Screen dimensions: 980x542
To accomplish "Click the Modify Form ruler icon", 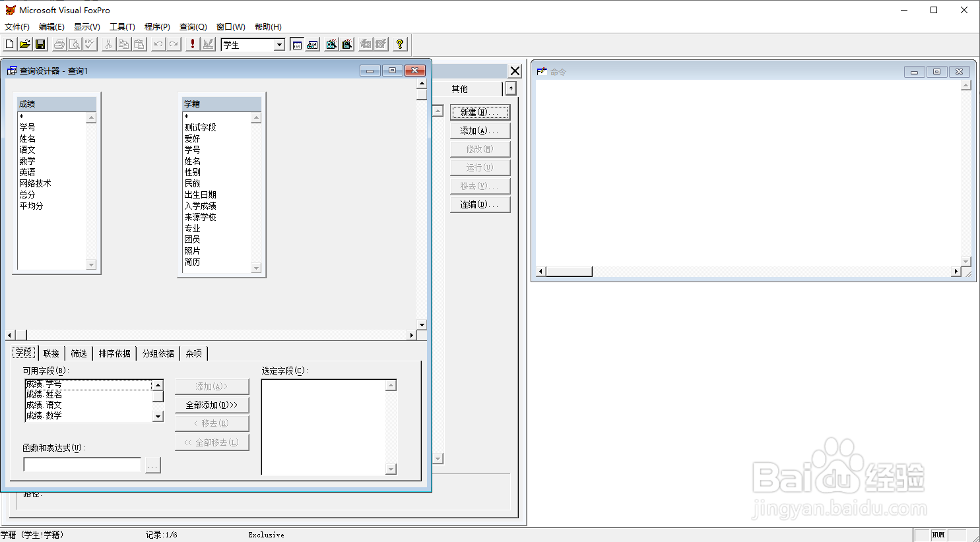I will click(208, 44).
